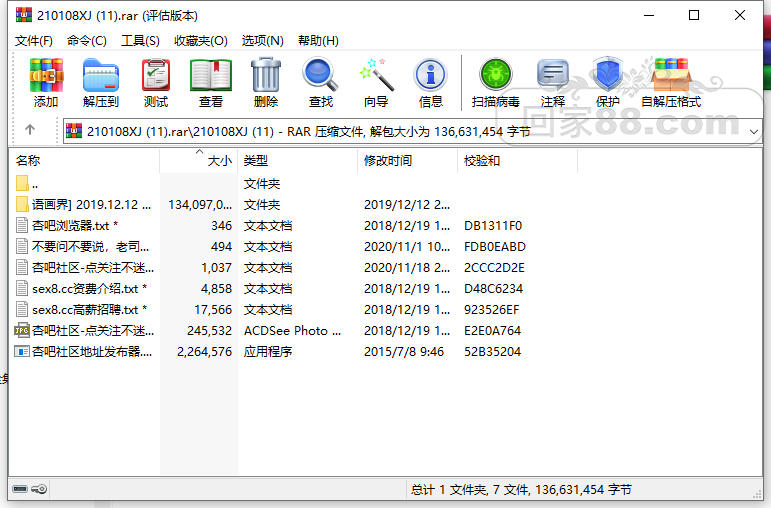The height and width of the screenshot is (508, 771).
Task: Open the Help (帮助) menu
Action: (318, 40)
